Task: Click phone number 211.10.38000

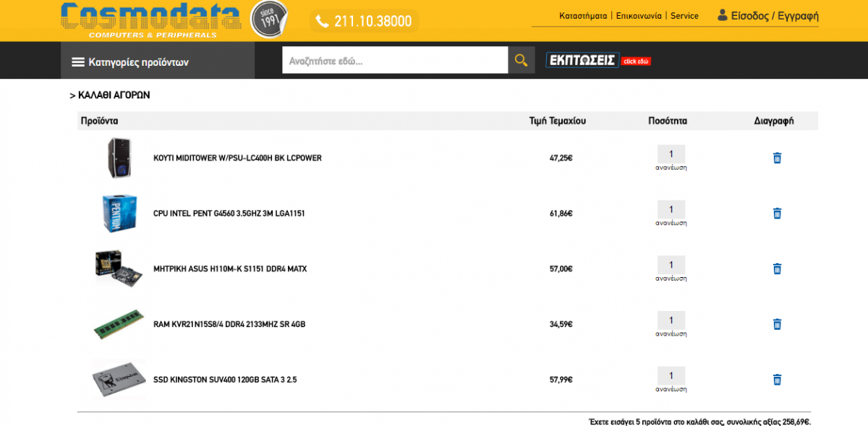Action: pyautogui.click(x=365, y=21)
